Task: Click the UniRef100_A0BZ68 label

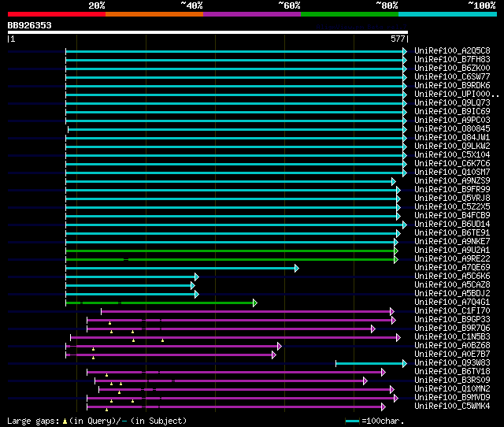Action: click(452, 346)
